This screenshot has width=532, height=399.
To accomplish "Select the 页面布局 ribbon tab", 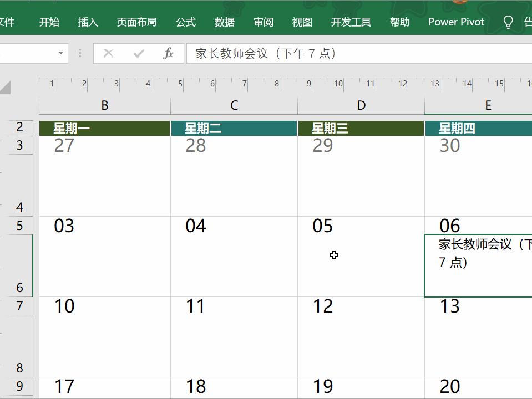I will [136, 22].
